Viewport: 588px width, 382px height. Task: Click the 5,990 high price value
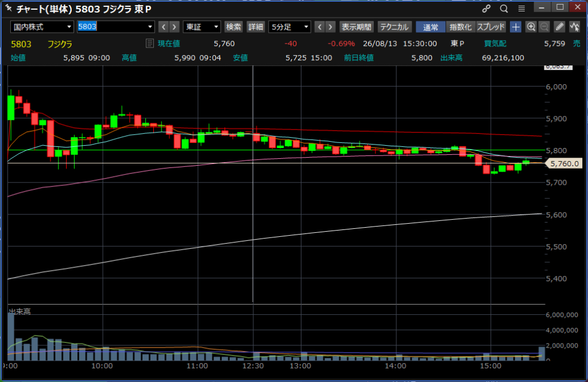click(185, 58)
